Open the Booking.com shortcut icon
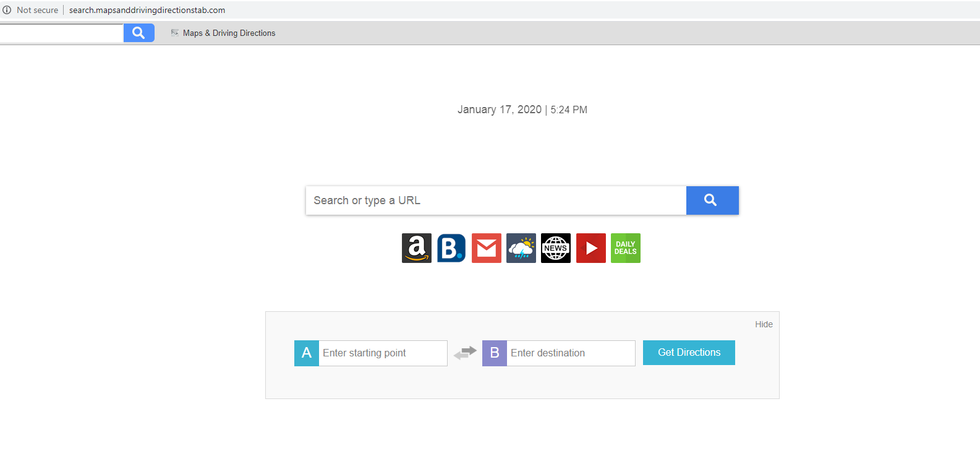Image resolution: width=980 pixels, height=469 pixels. pos(451,248)
